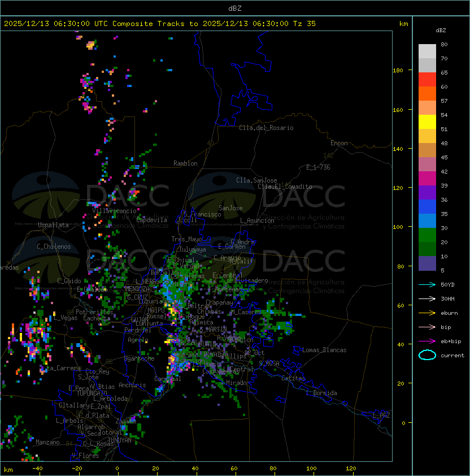
Task: Click the 160 km tick label
Action: click(398, 110)
